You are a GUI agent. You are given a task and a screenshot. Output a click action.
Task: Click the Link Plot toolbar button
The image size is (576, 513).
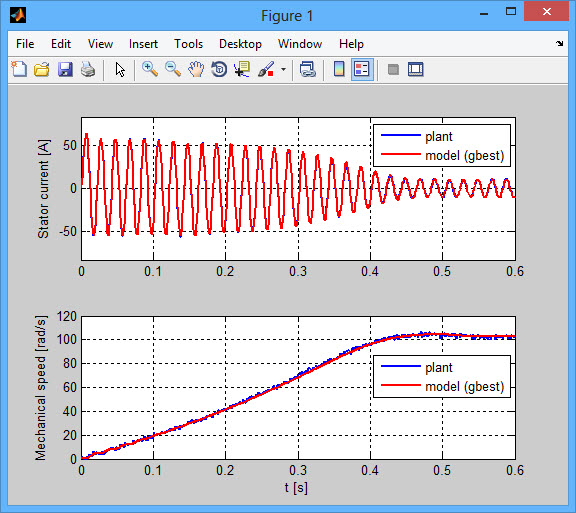tap(308, 69)
